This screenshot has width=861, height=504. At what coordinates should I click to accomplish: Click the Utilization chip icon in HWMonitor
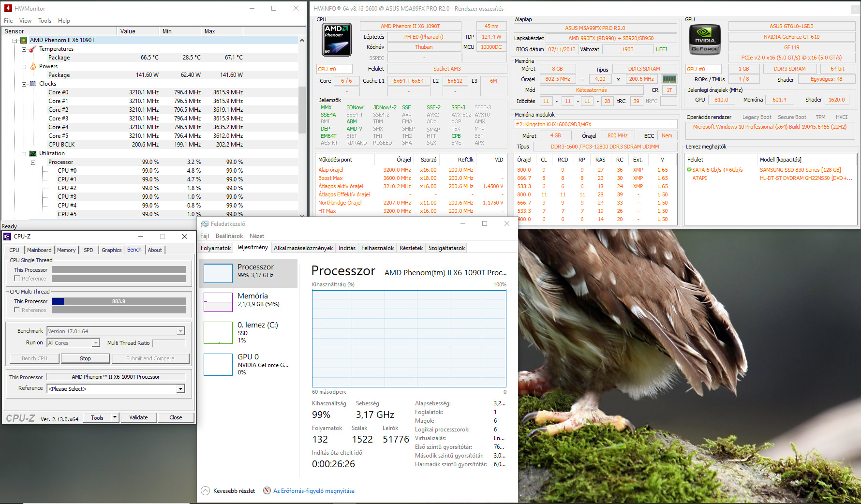[33, 153]
